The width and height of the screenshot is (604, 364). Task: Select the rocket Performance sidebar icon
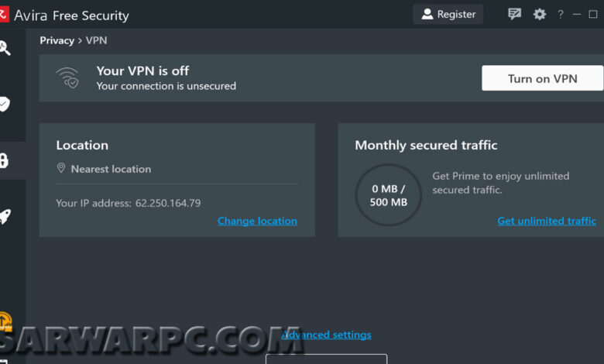[x=5, y=217]
